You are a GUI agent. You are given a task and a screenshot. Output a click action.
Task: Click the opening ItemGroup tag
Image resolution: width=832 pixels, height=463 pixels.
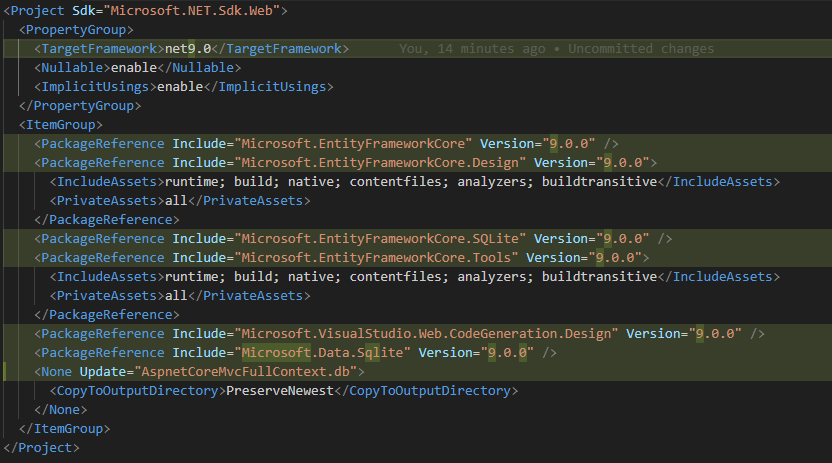tap(60, 125)
